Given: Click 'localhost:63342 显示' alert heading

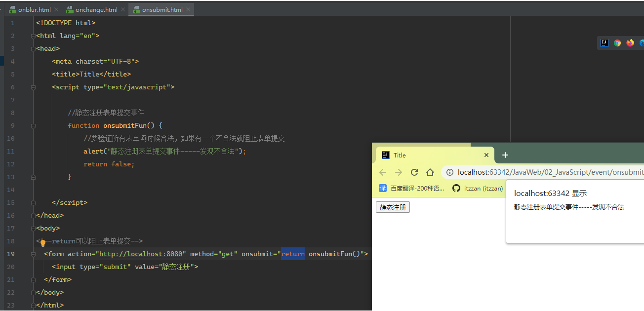Looking at the screenshot, I should point(551,194).
